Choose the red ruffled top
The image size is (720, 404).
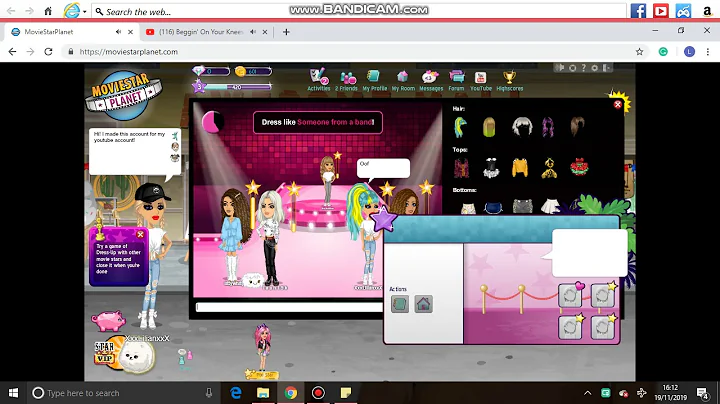[x=579, y=168]
